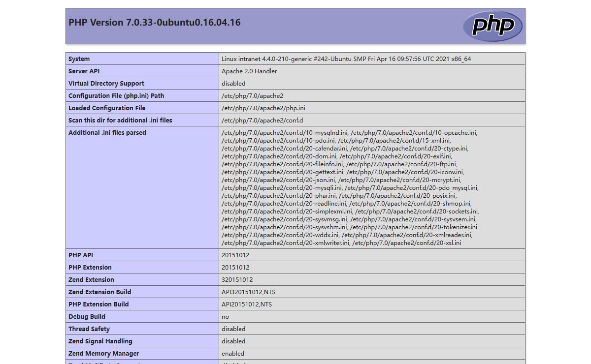
Task: Click the Debug Build label
Action: [87, 316]
